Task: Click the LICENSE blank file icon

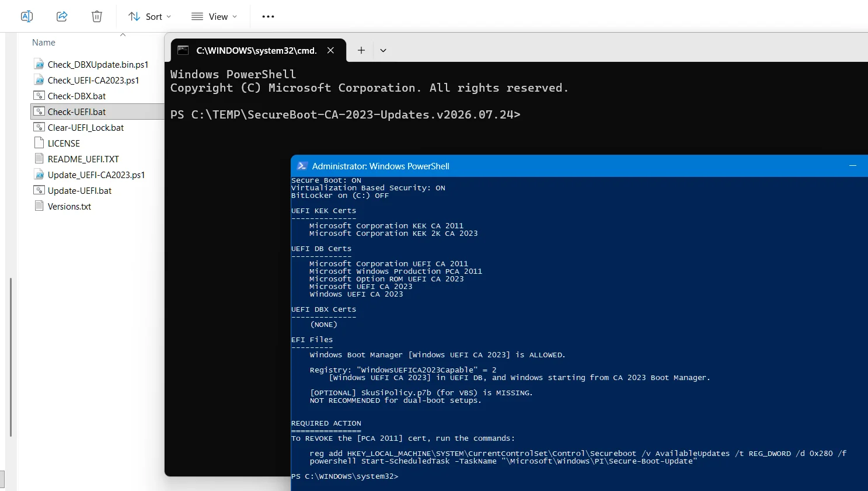Action: coord(39,143)
